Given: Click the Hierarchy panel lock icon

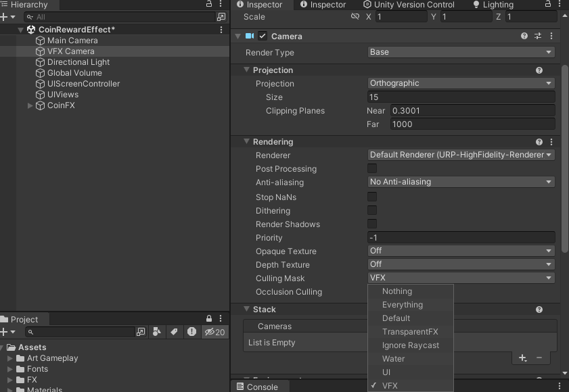Looking at the screenshot, I should [209, 4].
